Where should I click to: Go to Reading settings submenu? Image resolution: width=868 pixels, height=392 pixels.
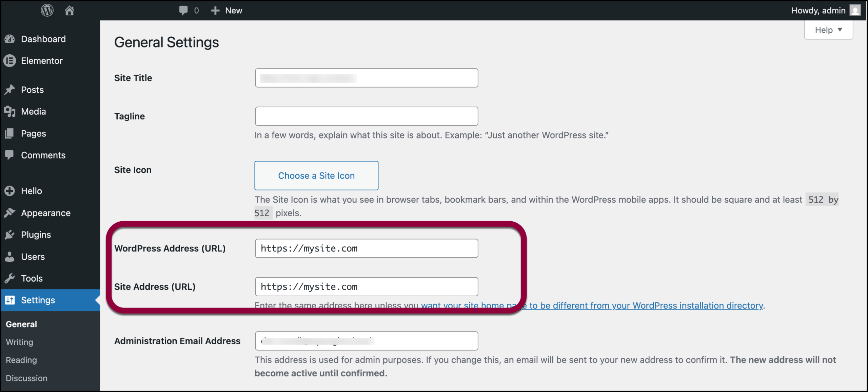click(x=21, y=360)
